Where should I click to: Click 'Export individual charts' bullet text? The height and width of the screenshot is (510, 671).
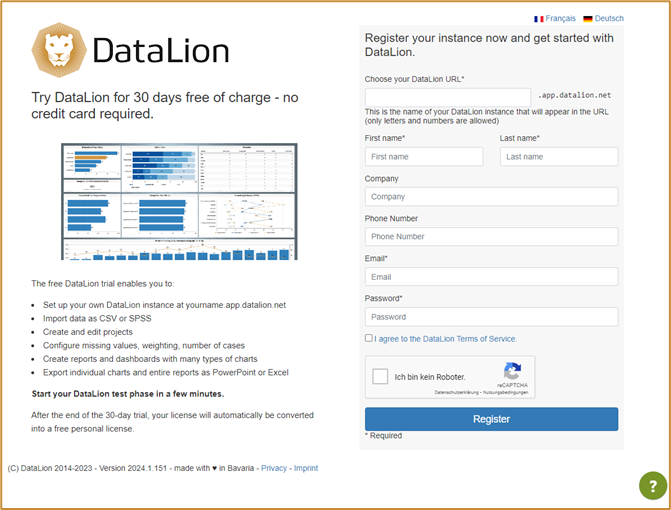[166, 373]
